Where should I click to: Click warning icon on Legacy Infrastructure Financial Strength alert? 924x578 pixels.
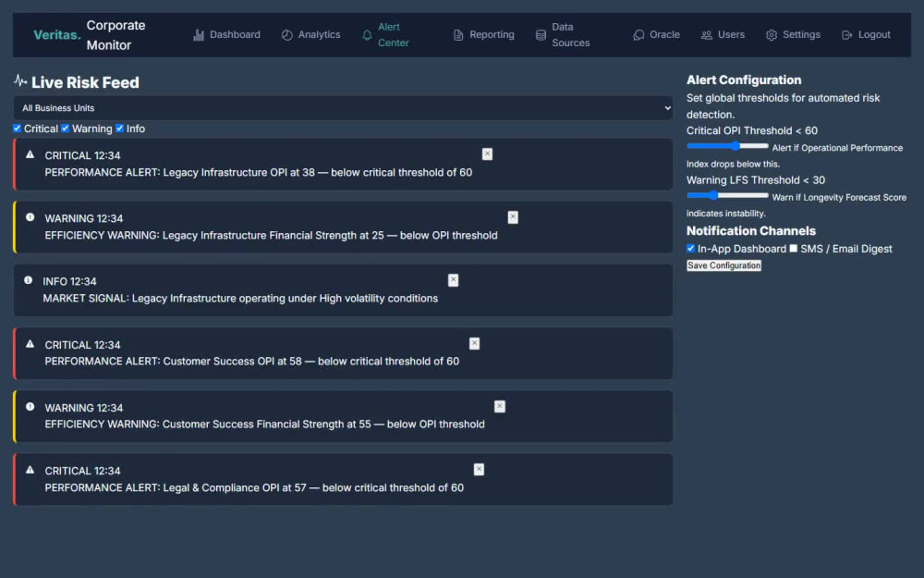pos(30,217)
